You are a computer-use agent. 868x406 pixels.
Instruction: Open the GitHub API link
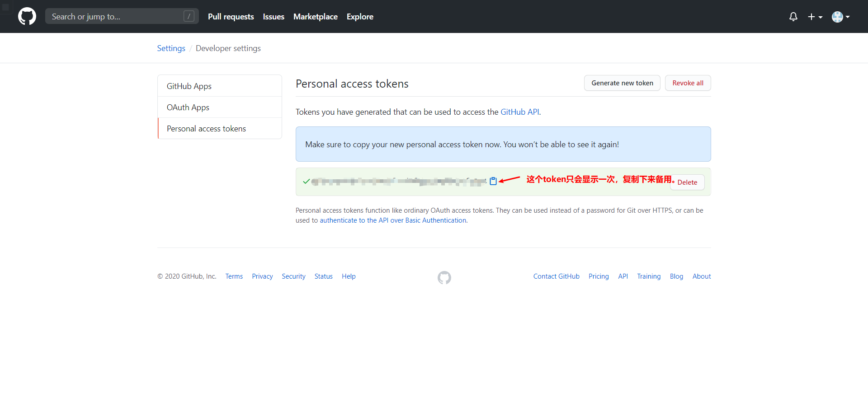[x=519, y=112]
